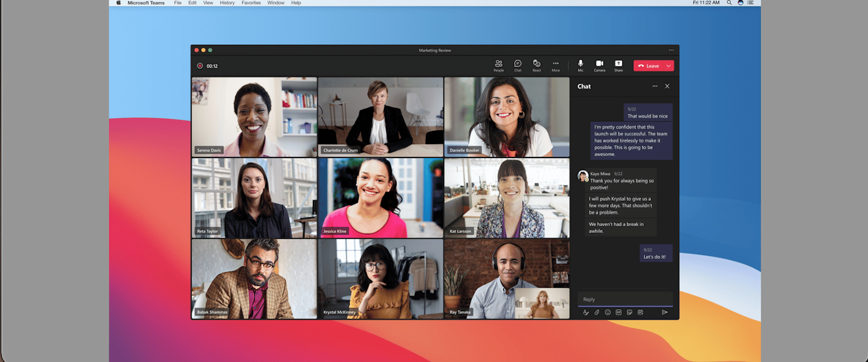Click the 'I'm pretty confident' launch message
This screenshot has height=362, width=868.
[631, 141]
